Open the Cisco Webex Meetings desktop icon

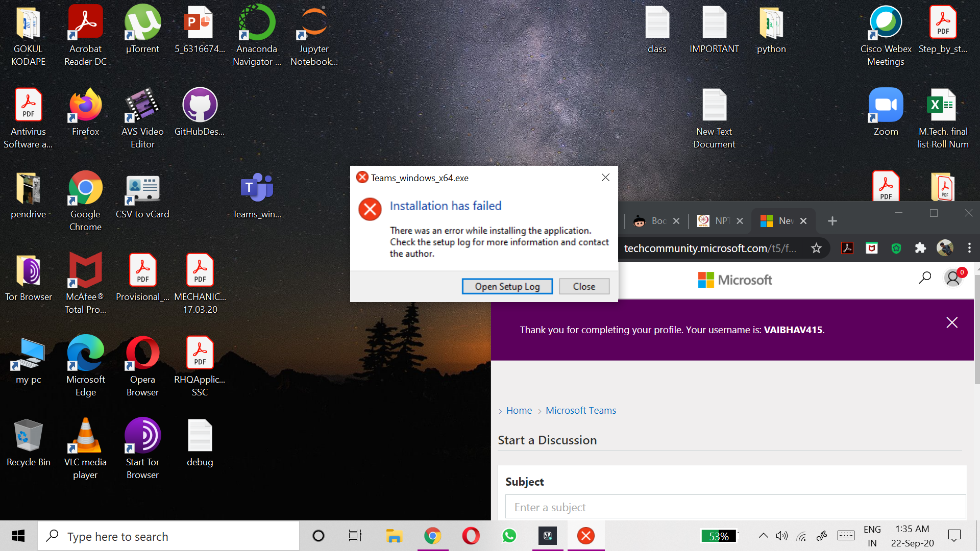886,23
